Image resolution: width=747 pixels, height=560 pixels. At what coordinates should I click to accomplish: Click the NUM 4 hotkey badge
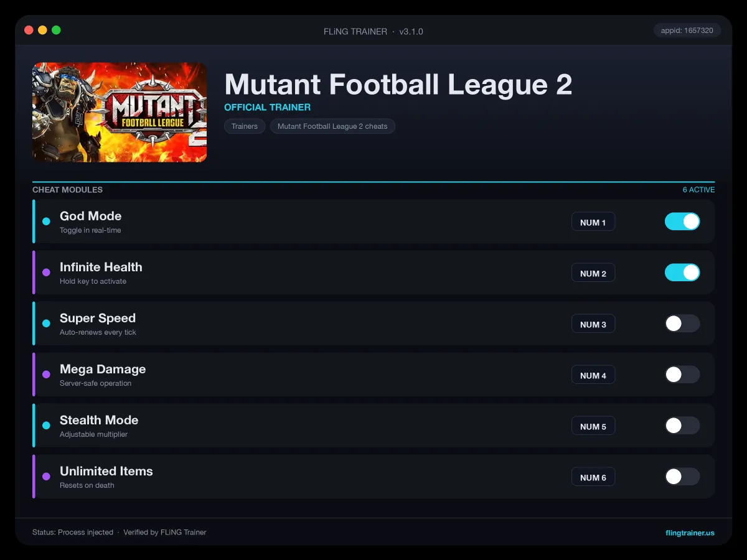tap(593, 375)
